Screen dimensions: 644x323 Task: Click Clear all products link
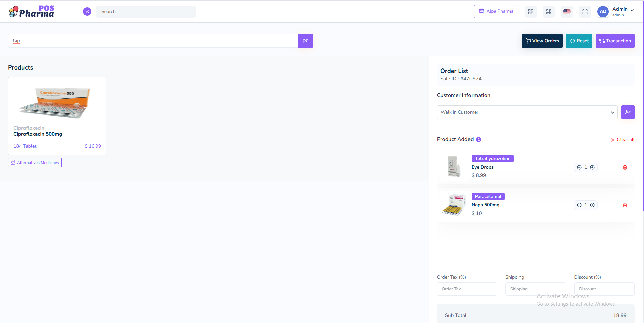coord(623,139)
